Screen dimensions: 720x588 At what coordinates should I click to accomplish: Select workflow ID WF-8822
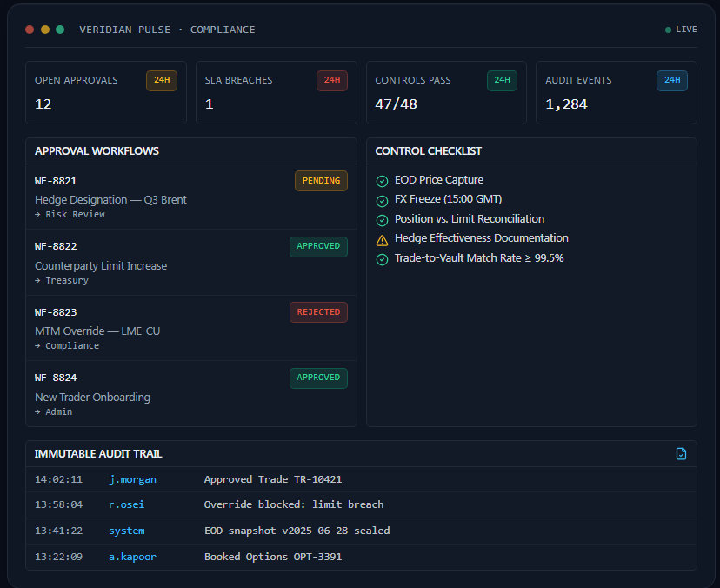pos(56,247)
